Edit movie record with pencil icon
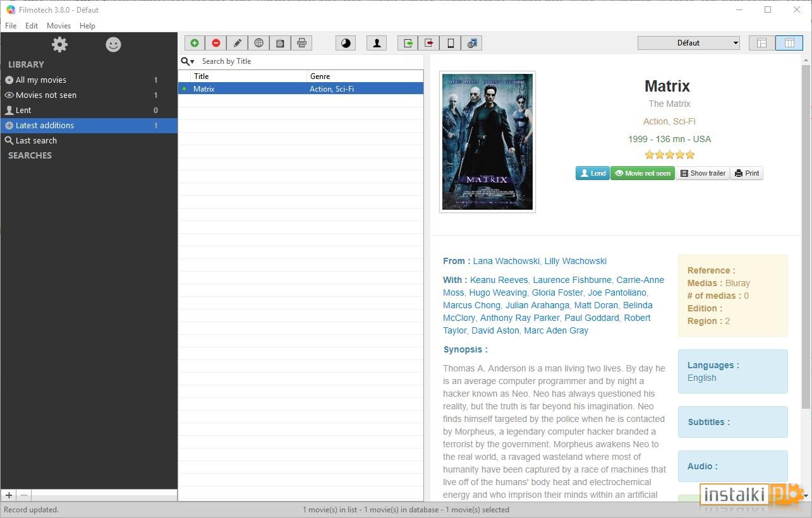Viewport: 812px width, 518px height. point(238,43)
